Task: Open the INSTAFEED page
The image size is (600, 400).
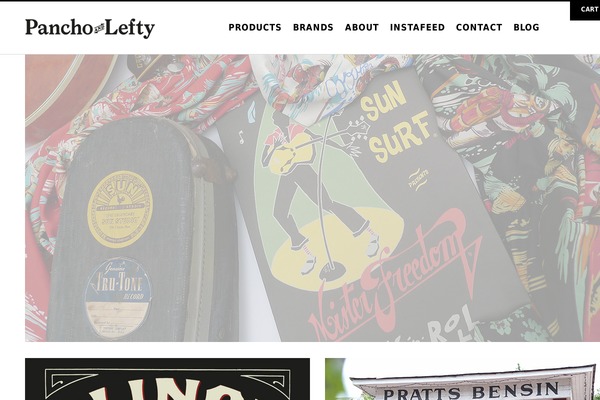Action: pos(417,28)
